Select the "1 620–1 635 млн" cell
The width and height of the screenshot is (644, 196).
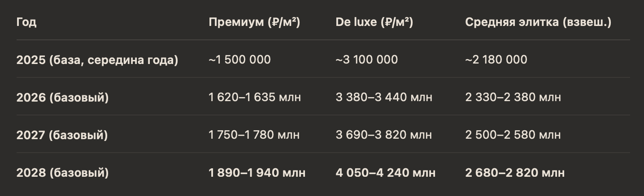[x=255, y=98]
